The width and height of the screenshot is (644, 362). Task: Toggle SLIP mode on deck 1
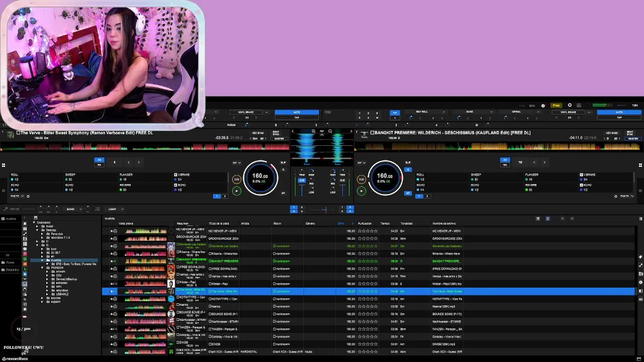[283, 162]
